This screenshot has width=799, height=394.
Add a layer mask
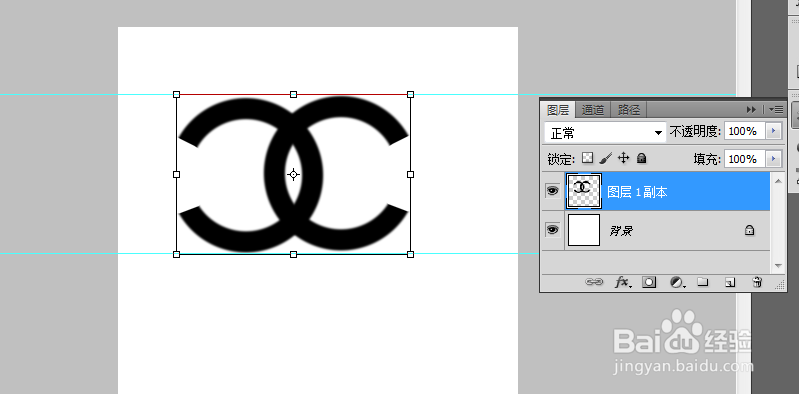coord(649,282)
